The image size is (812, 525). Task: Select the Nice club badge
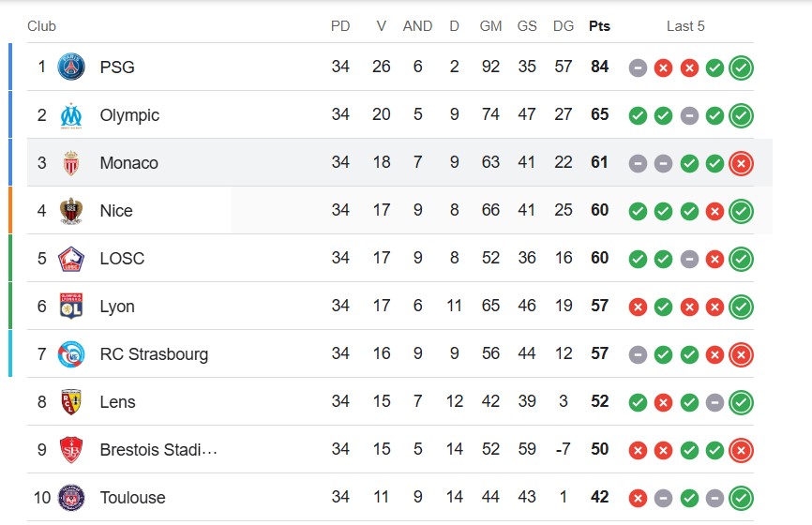[71, 211]
